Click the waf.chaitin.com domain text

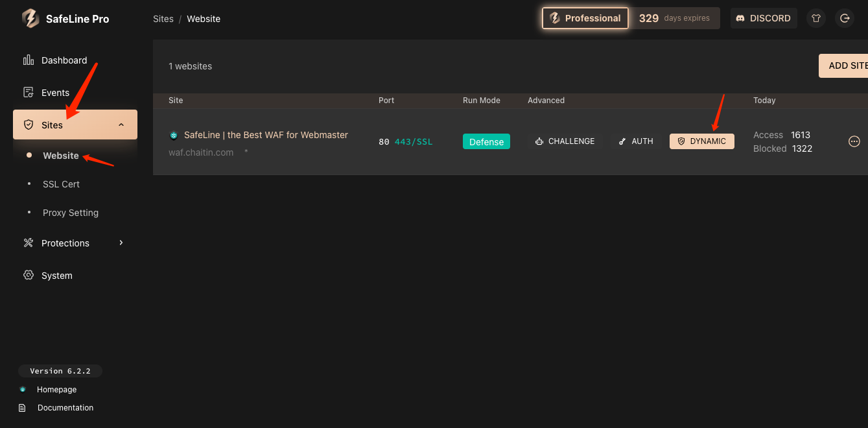tap(201, 152)
